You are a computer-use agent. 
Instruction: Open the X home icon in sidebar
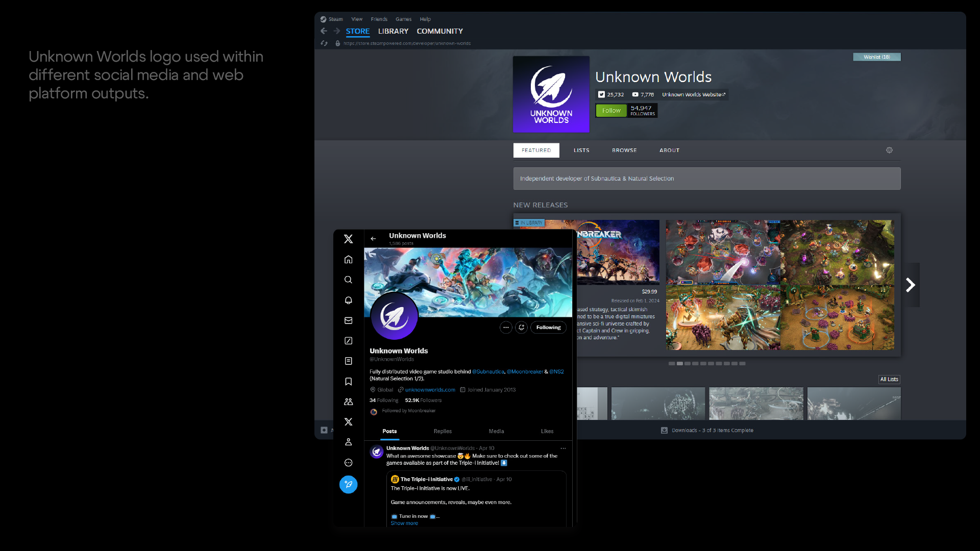[x=348, y=259]
